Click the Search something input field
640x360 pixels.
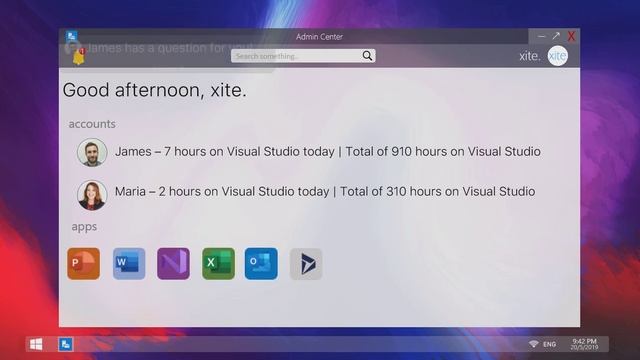[x=303, y=56]
